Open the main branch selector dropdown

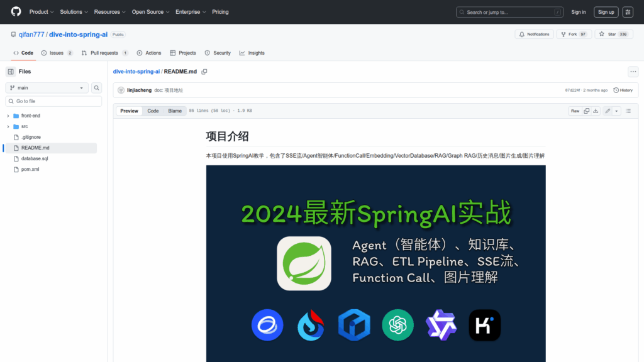[x=47, y=88]
